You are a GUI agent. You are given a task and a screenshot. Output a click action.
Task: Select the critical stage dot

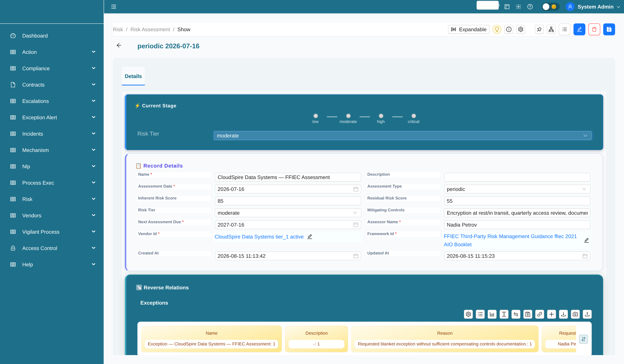coord(414,116)
